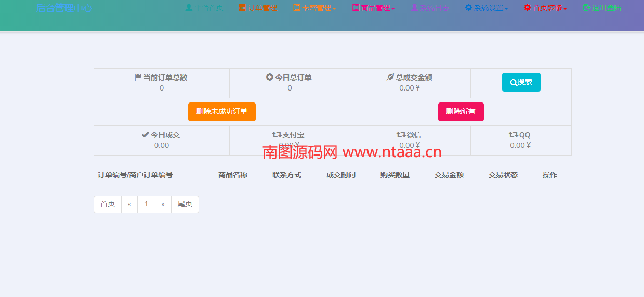Click the checkmark icon beside 今日成交

point(146,135)
